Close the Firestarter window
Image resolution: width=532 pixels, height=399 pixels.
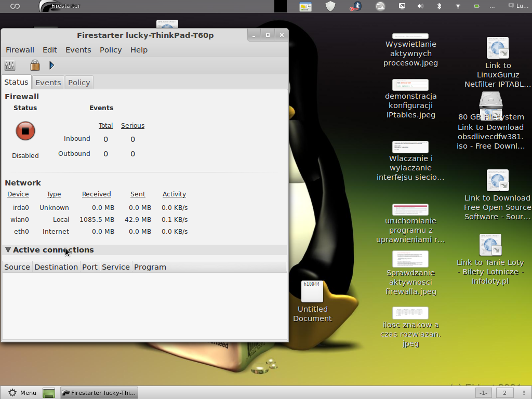282,35
